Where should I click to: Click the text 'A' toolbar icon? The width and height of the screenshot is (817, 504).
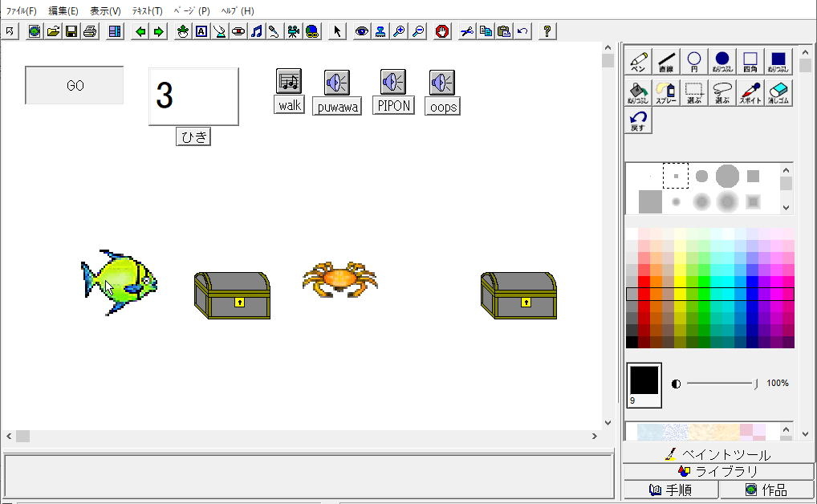pyautogui.click(x=201, y=31)
